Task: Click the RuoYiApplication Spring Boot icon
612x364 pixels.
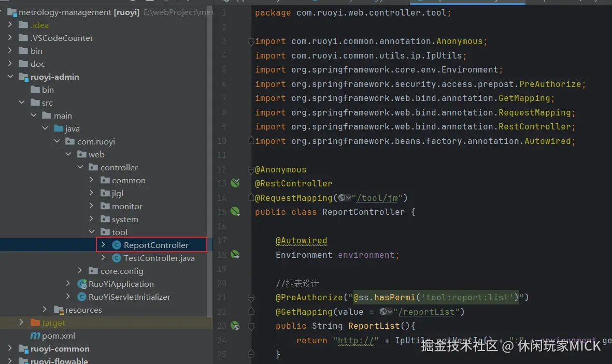Action: coord(81,284)
